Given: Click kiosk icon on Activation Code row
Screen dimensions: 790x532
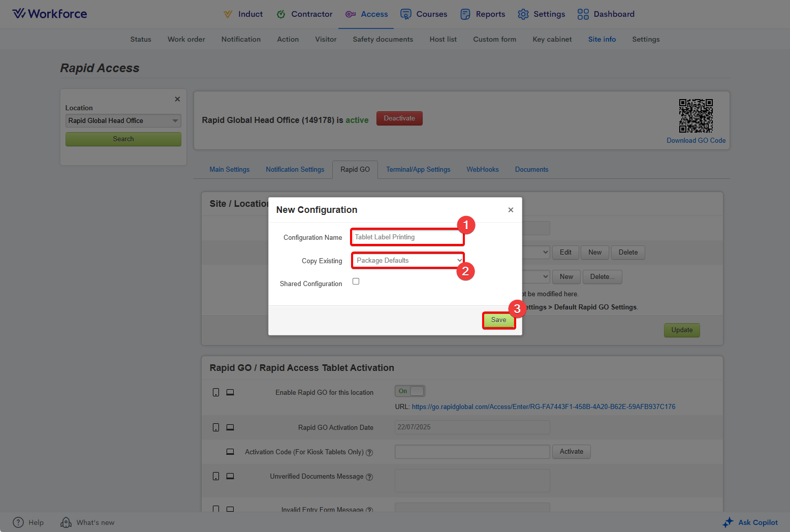Looking at the screenshot, I should pyautogui.click(x=230, y=452).
